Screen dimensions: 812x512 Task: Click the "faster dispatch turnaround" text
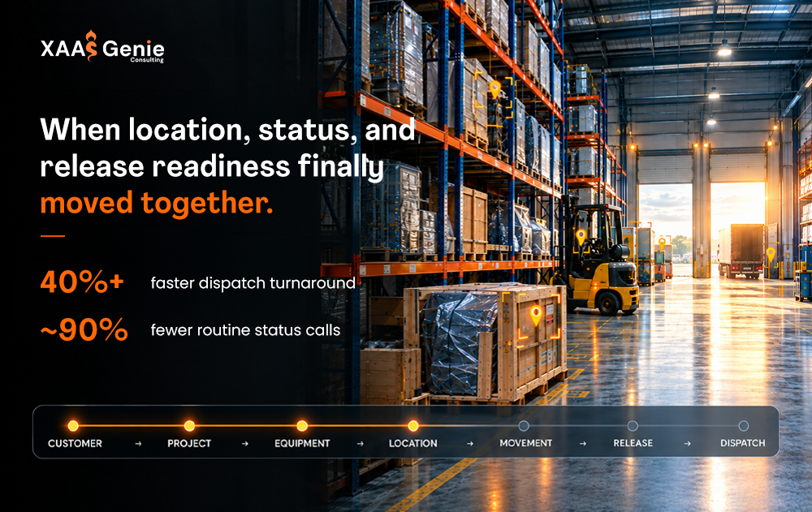pos(253,283)
